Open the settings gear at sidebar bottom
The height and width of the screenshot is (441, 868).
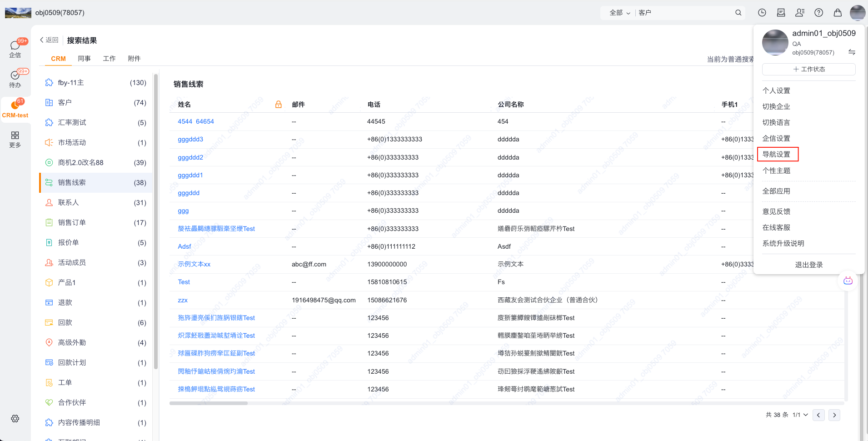coord(15,418)
